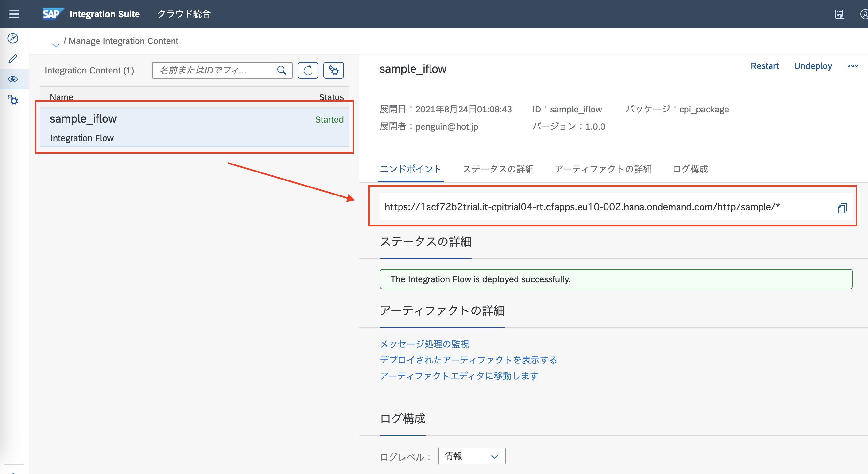The image size is (868, 474).
Task: Open the ログレベル dropdown showing 情報
Action: point(471,456)
